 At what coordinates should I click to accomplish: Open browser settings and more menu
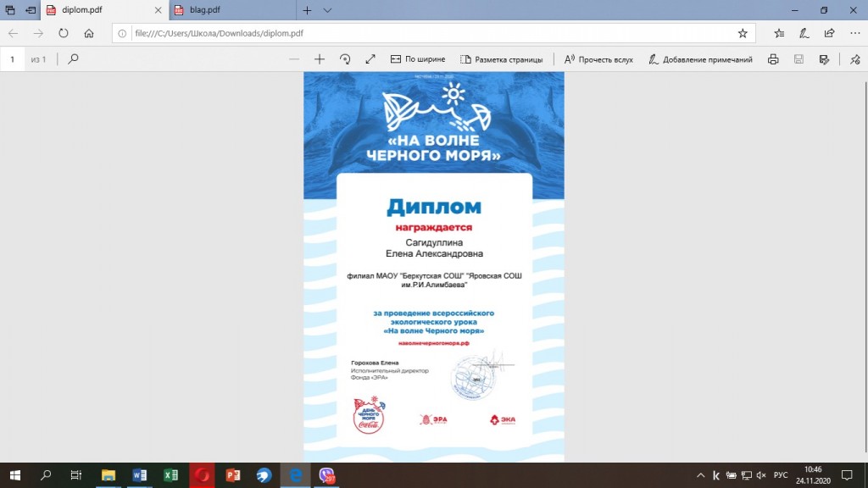point(854,33)
